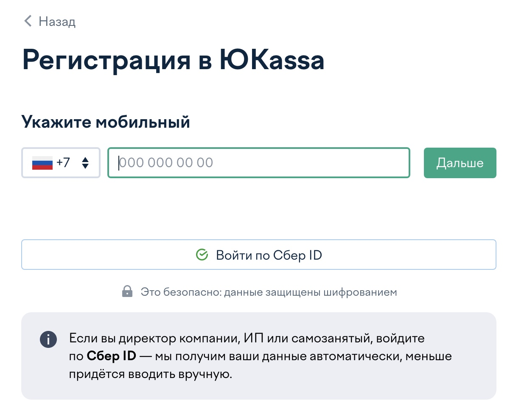Focus the mobile phone number field
Viewport: 527px width, 420px height.
click(x=259, y=162)
